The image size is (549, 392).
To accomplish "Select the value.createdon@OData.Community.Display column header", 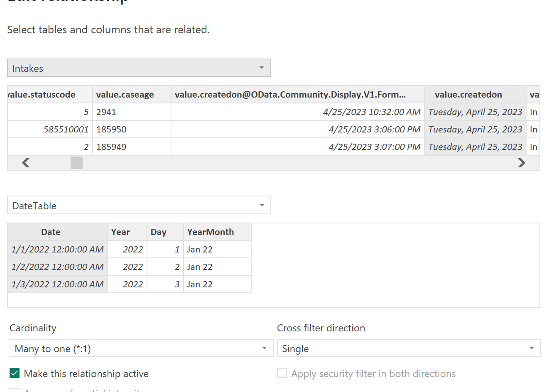I will (x=298, y=95).
